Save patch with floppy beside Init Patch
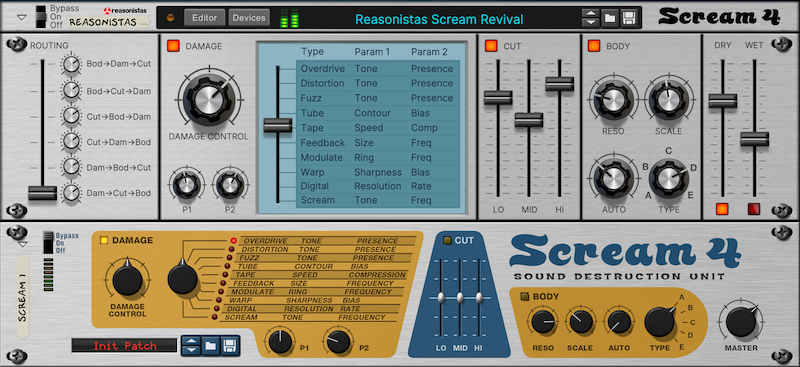800x367 pixels. pyautogui.click(x=229, y=346)
